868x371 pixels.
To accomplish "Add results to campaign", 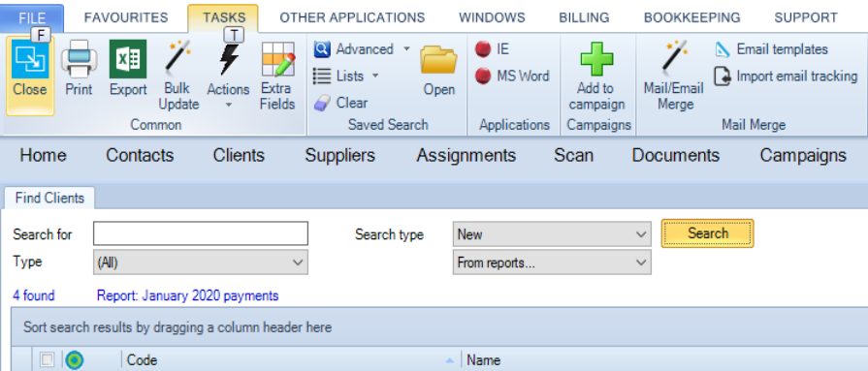I will point(596,75).
